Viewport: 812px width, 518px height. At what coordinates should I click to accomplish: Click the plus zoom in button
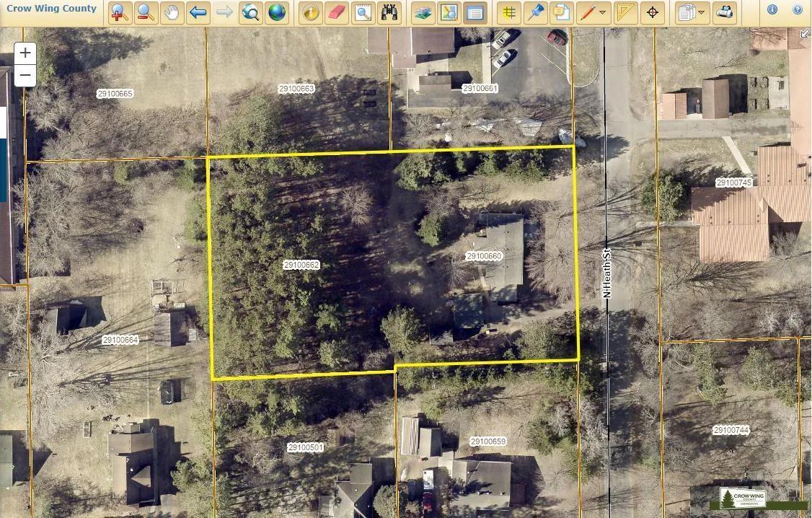[25, 53]
